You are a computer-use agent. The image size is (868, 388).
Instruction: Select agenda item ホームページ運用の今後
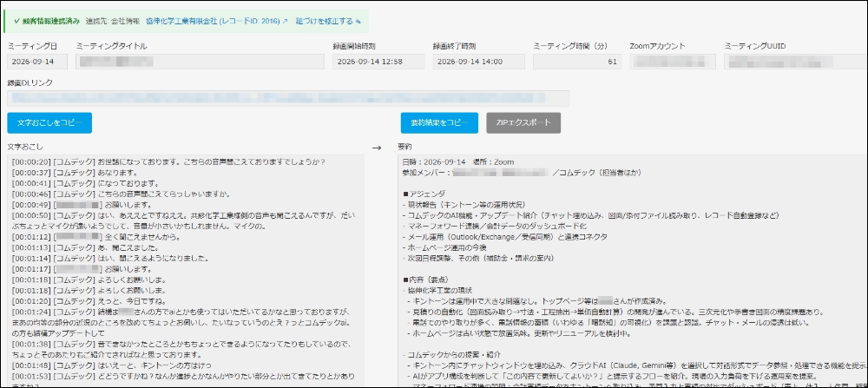[445, 247]
